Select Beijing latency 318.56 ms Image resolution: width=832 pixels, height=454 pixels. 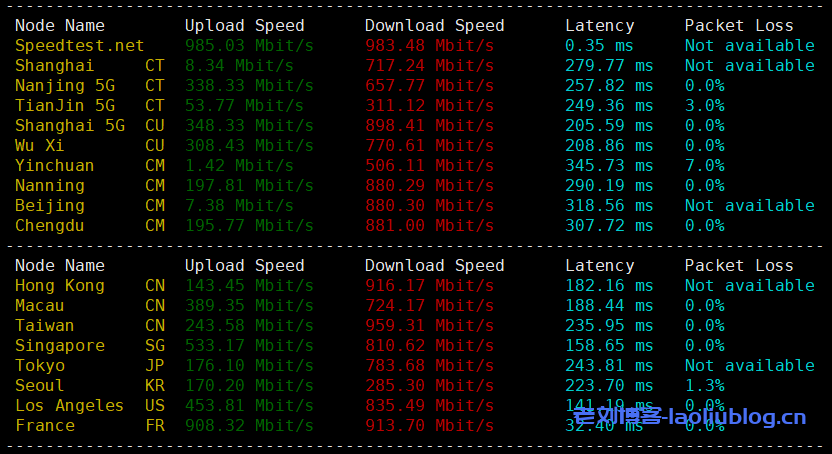click(x=609, y=206)
